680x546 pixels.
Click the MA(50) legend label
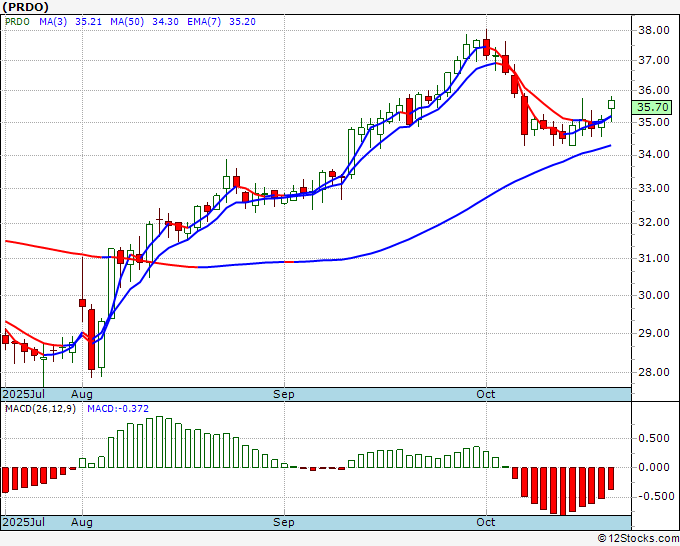point(127,22)
